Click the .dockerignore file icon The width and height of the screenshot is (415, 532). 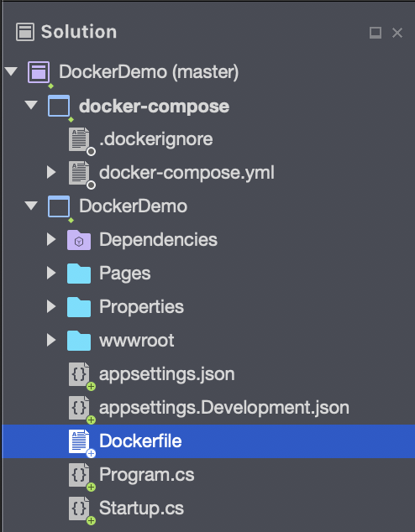[x=79, y=139]
